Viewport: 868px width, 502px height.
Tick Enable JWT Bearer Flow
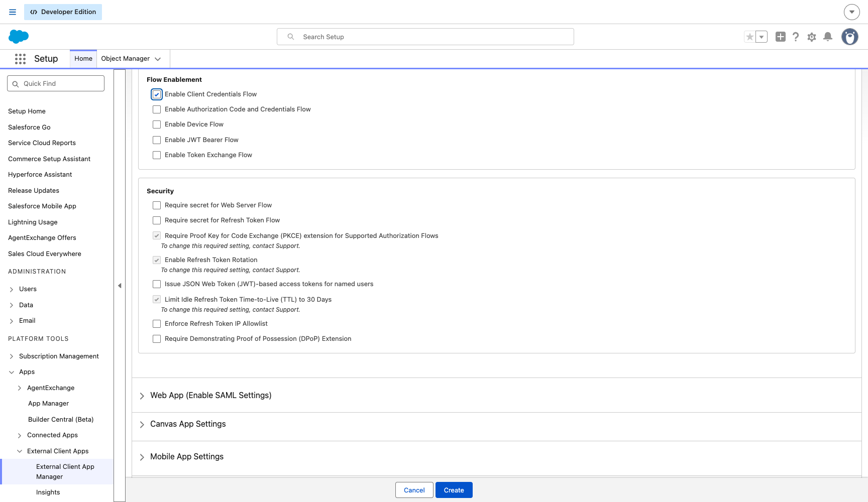(157, 140)
